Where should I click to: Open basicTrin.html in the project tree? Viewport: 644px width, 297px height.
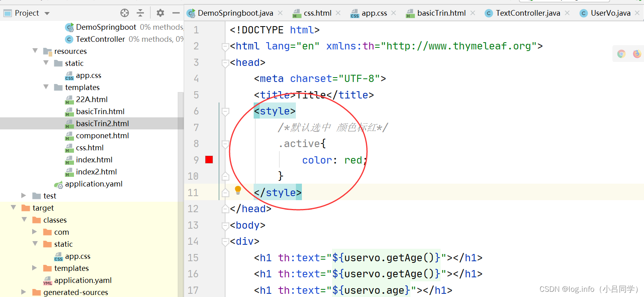click(x=100, y=111)
